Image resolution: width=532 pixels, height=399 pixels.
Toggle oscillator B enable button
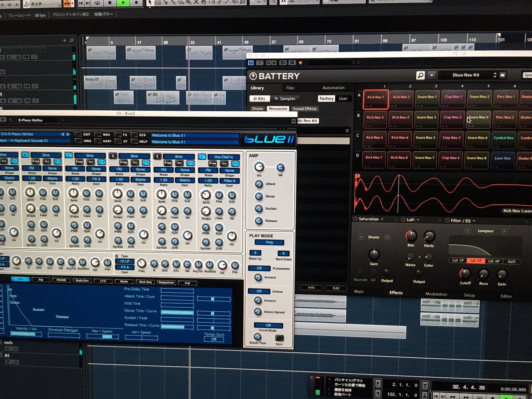pyautogui.click(x=25, y=156)
